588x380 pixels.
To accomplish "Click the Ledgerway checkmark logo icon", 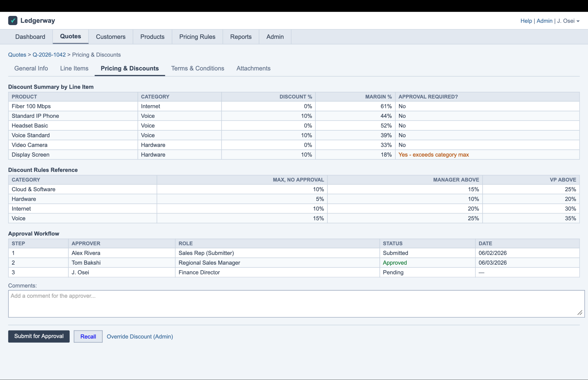I will pos(13,20).
